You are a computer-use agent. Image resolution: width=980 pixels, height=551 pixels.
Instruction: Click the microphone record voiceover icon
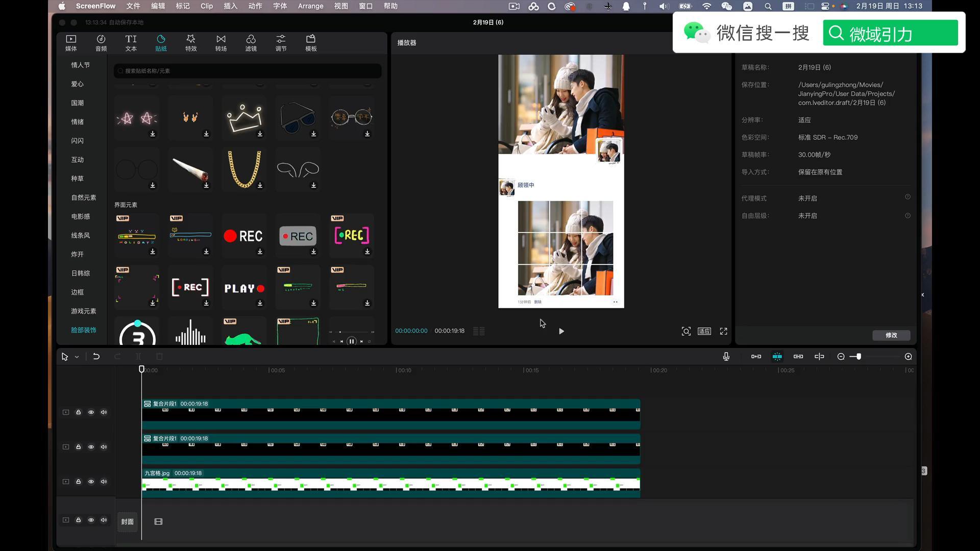point(726,357)
